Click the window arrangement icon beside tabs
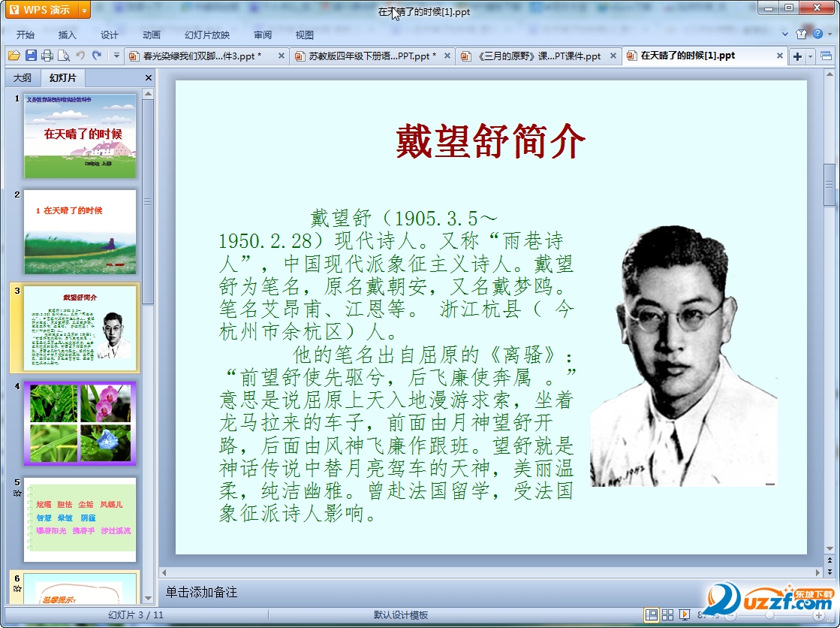This screenshot has width=840, height=628. [826, 56]
